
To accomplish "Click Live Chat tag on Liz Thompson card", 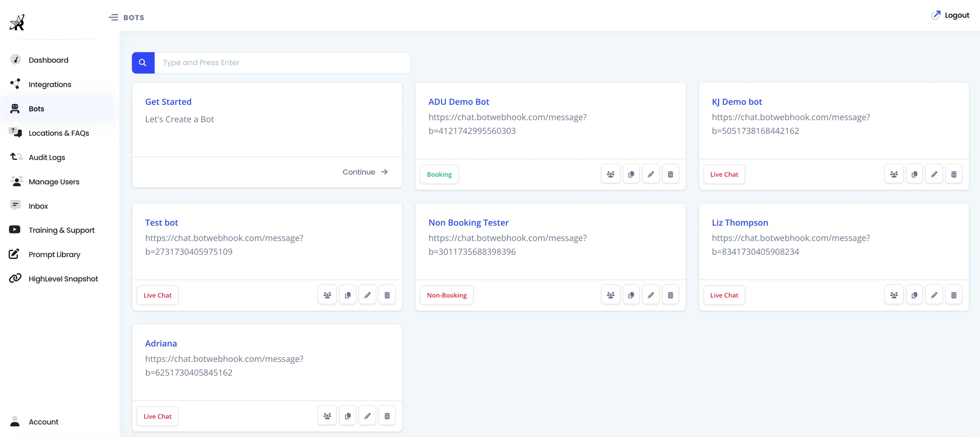I will (724, 295).
